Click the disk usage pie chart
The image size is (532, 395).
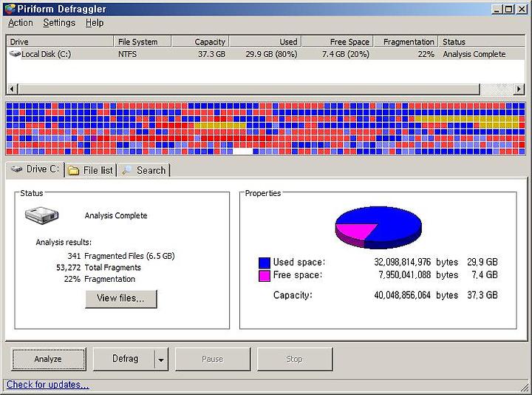pyautogui.click(x=378, y=228)
